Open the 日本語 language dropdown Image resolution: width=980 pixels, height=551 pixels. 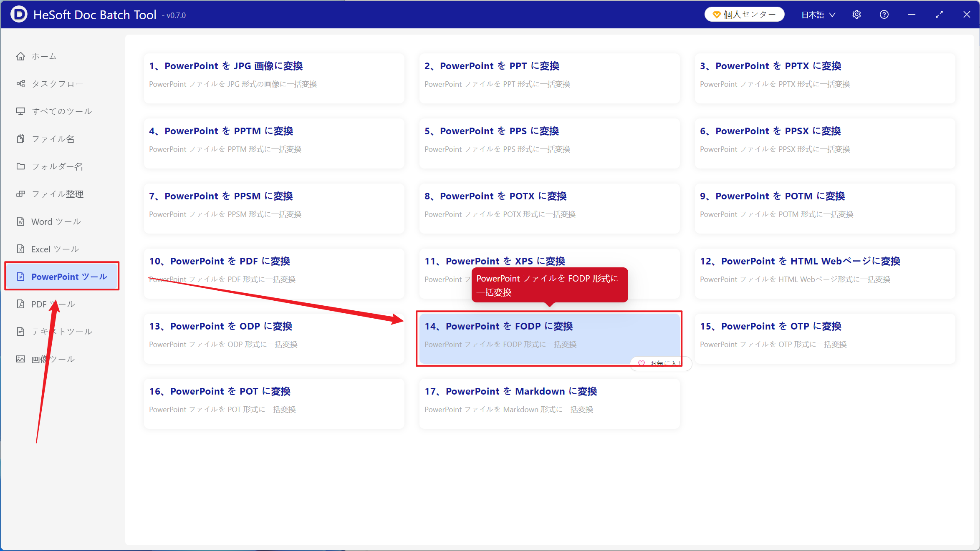(818, 15)
